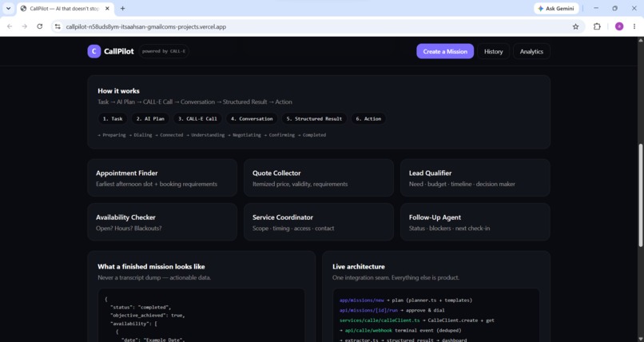The image size is (644, 342).
Task: Open the Chrome profile avatar
Action: [x=619, y=26]
